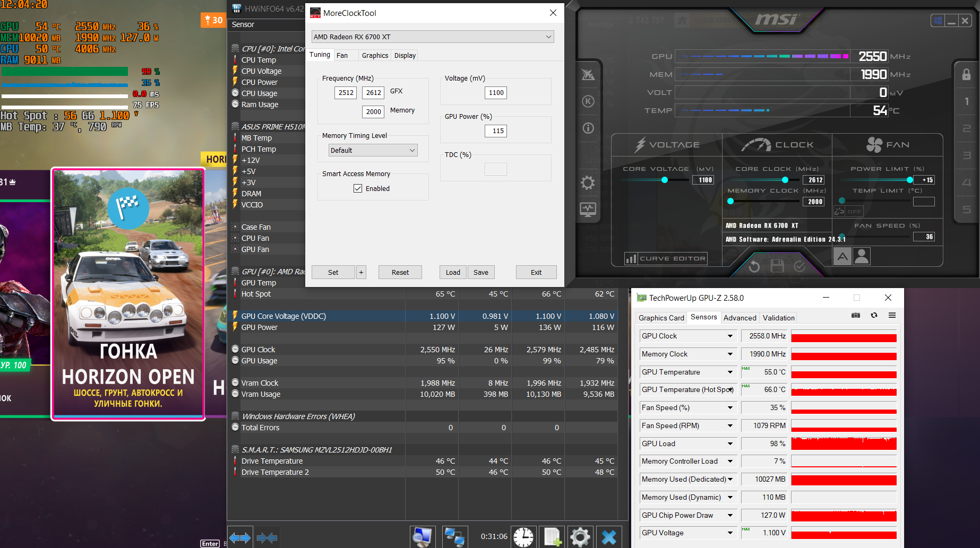Open GPU-Z Advanced tab
This screenshot has height=548, width=980.
(740, 318)
